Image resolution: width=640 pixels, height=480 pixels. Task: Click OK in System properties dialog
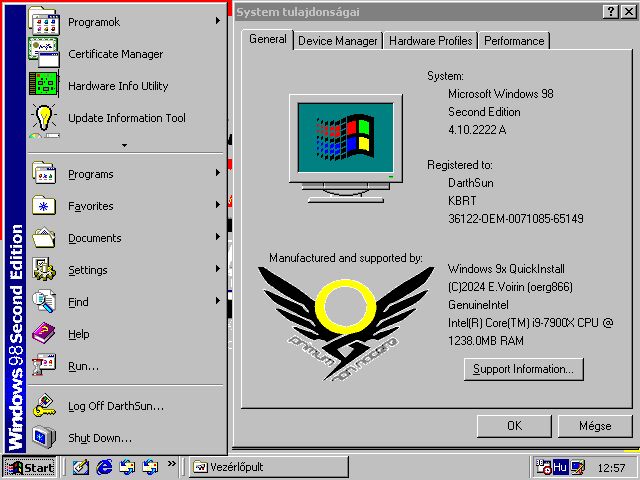(514, 426)
